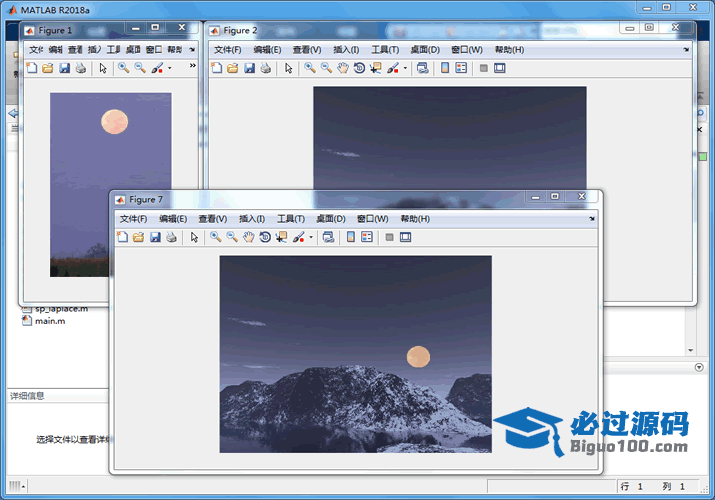
Task: Select the Pan hand tool in Figure 7
Action: click(248, 237)
